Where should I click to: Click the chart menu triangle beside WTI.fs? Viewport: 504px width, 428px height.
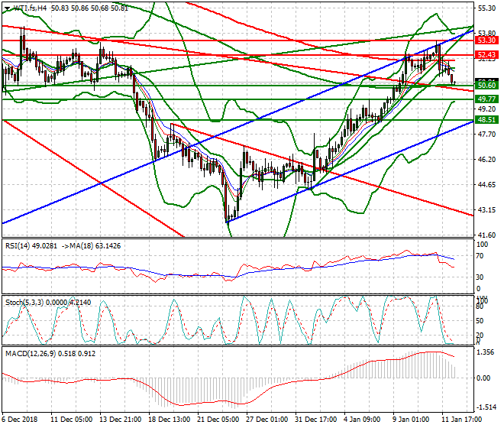(7, 8)
